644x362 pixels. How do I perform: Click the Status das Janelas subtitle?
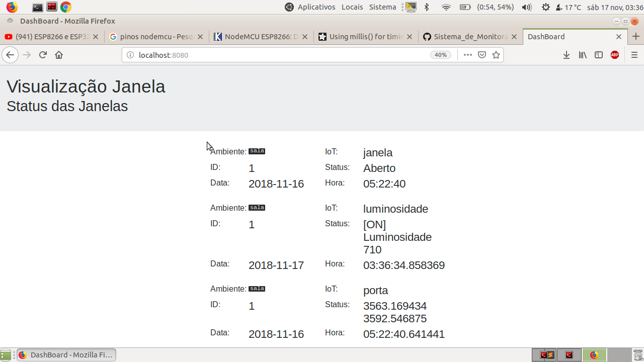point(67,106)
